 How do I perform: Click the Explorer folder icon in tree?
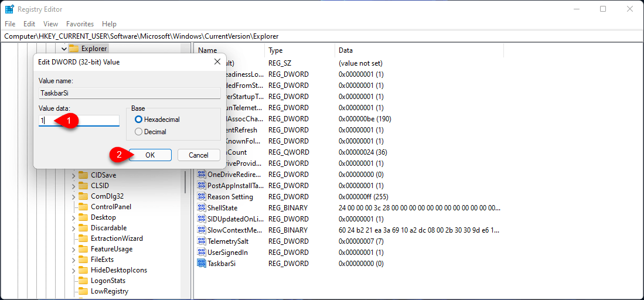[x=73, y=49]
